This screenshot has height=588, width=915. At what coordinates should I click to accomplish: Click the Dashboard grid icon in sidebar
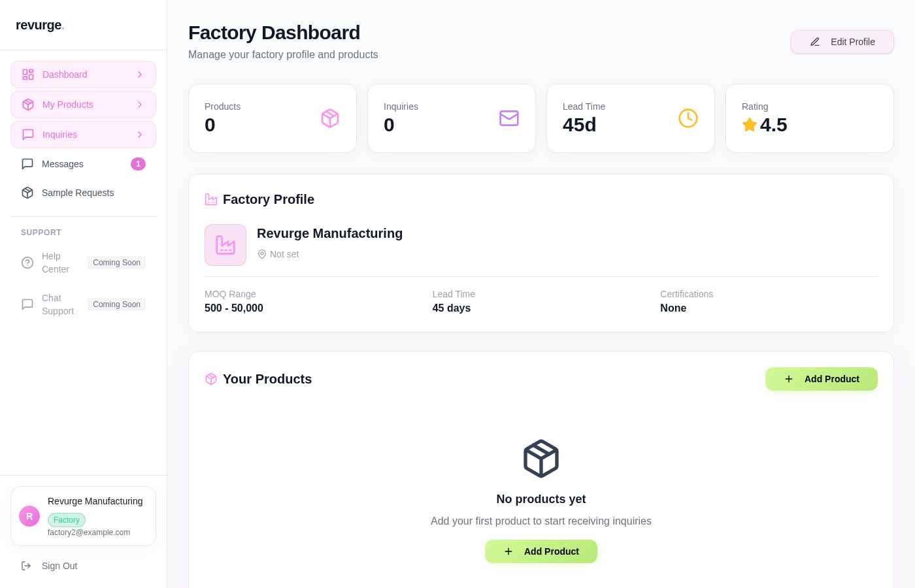[x=28, y=74]
